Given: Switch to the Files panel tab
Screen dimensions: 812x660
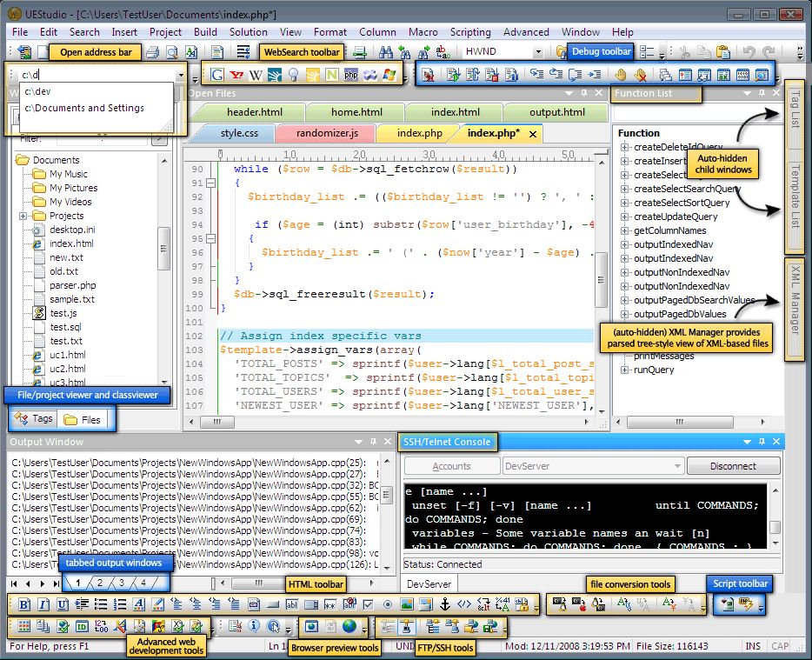Looking at the screenshot, I should pos(85,418).
